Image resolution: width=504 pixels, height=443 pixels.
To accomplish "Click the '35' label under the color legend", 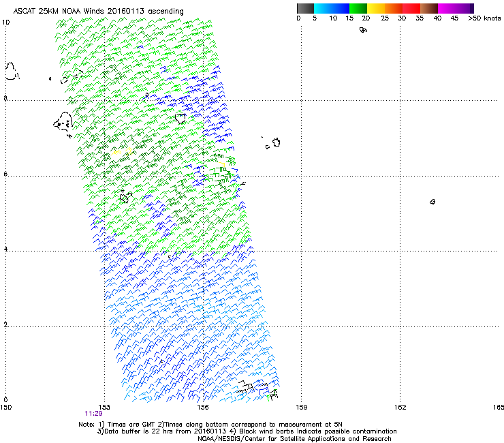I will [x=420, y=18].
